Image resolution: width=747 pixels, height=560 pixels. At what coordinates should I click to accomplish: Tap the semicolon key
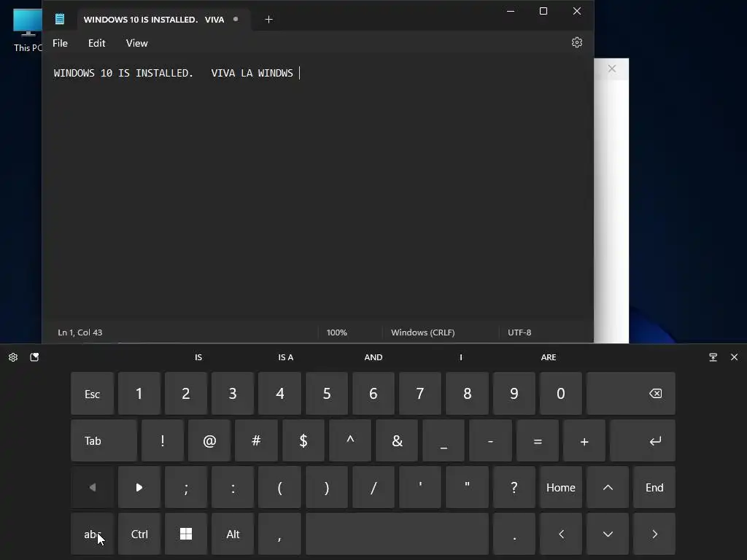(186, 487)
